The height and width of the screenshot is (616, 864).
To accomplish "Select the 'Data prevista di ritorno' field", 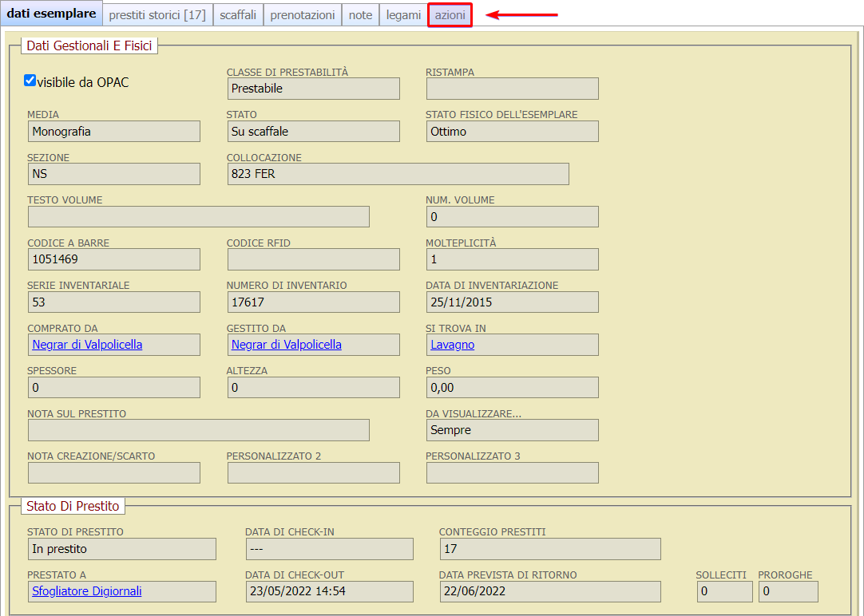I will [x=549, y=591].
